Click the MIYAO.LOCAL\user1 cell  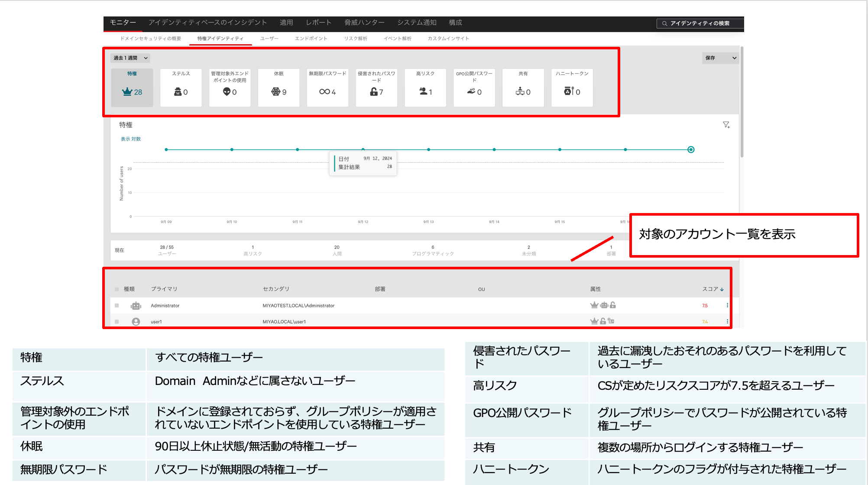click(284, 322)
